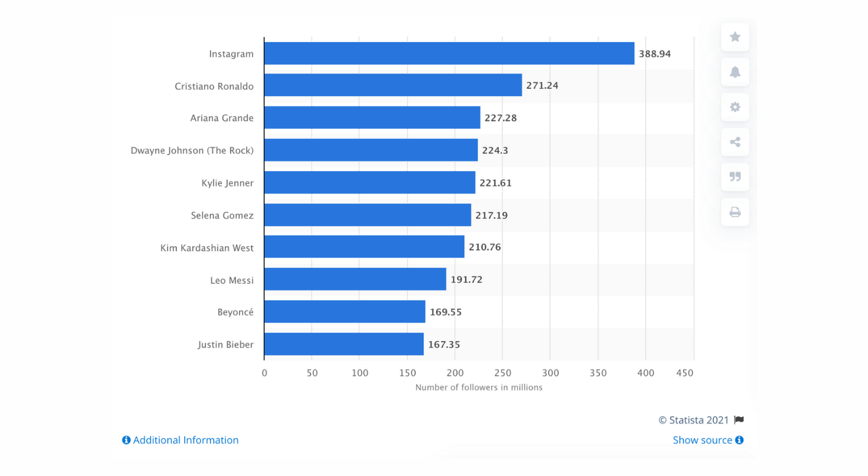Click the Cristiano Ronaldo bar
868x476 pixels.
click(x=393, y=85)
